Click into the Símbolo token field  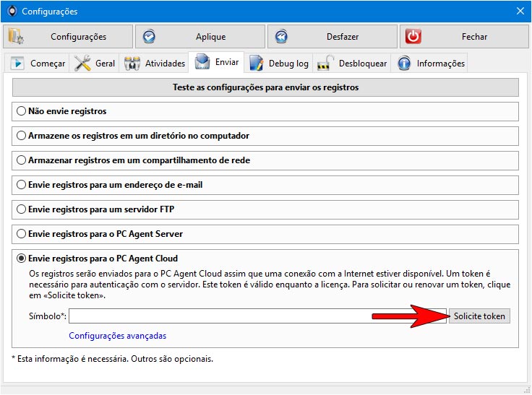tap(257, 316)
